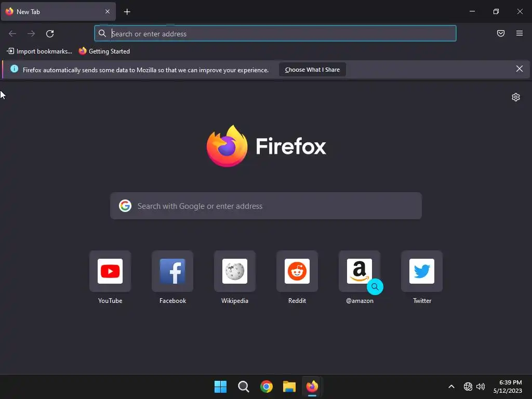Open Import bookmarks from the bookmarks toolbar

tap(39, 51)
